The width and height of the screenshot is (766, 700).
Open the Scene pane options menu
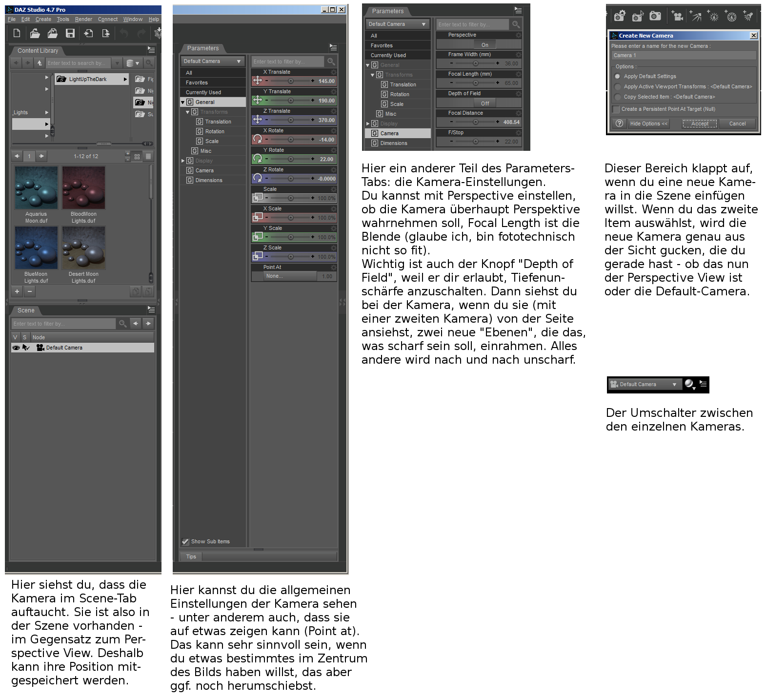[151, 309]
